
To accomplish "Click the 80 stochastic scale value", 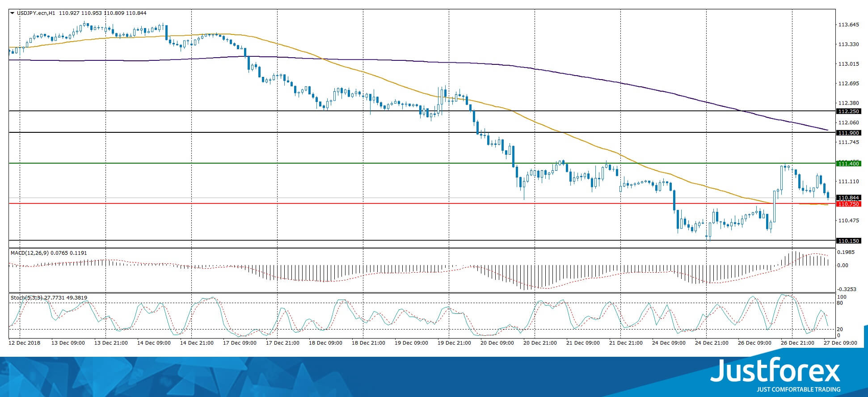I will 840,303.
